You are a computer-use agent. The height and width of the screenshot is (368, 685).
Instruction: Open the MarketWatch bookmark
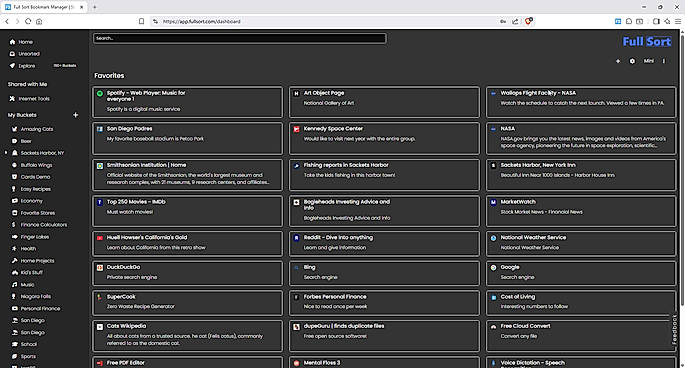point(581,211)
